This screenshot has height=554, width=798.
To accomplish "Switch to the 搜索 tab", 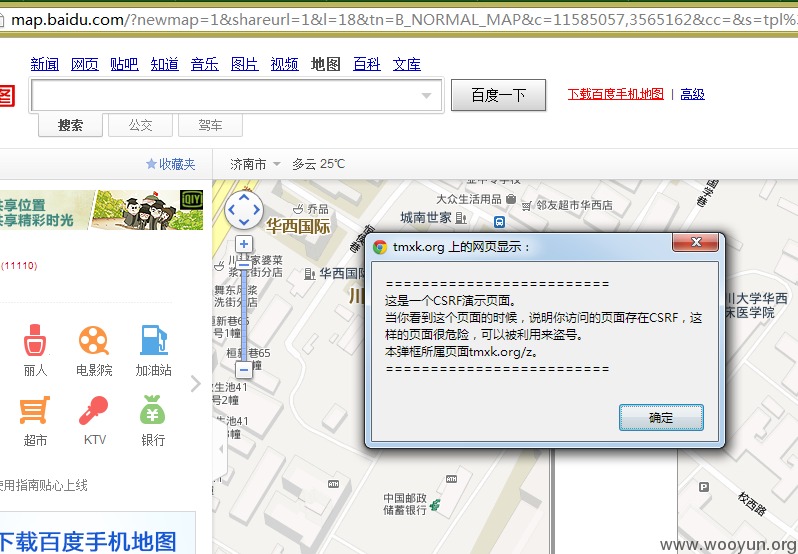I will (70, 125).
